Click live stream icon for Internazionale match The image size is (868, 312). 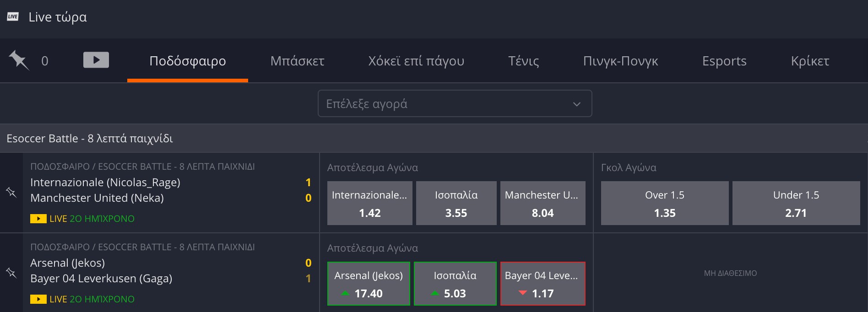point(38,219)
